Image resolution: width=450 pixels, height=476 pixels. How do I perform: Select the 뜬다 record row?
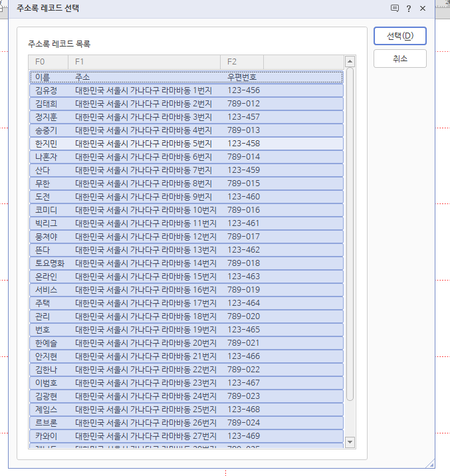click(186, 250)
